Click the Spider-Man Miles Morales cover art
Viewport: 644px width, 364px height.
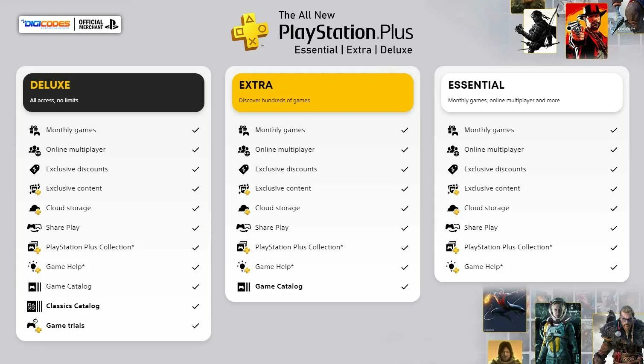(x=504, y=310)
